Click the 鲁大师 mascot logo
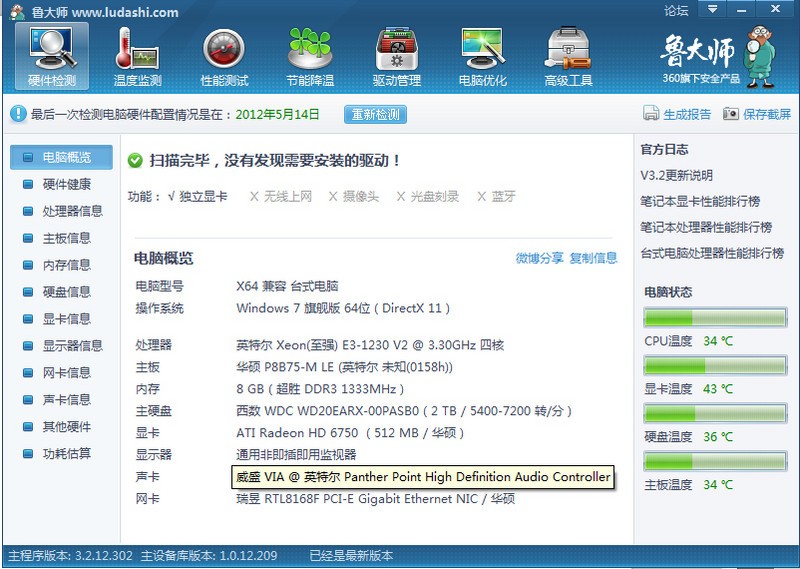Screen dimensions: 800x569 tap(759, 57)
